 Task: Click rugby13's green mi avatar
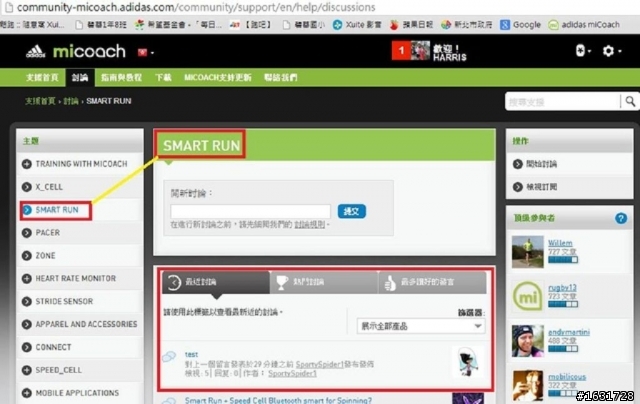click(x=528, y=296)
